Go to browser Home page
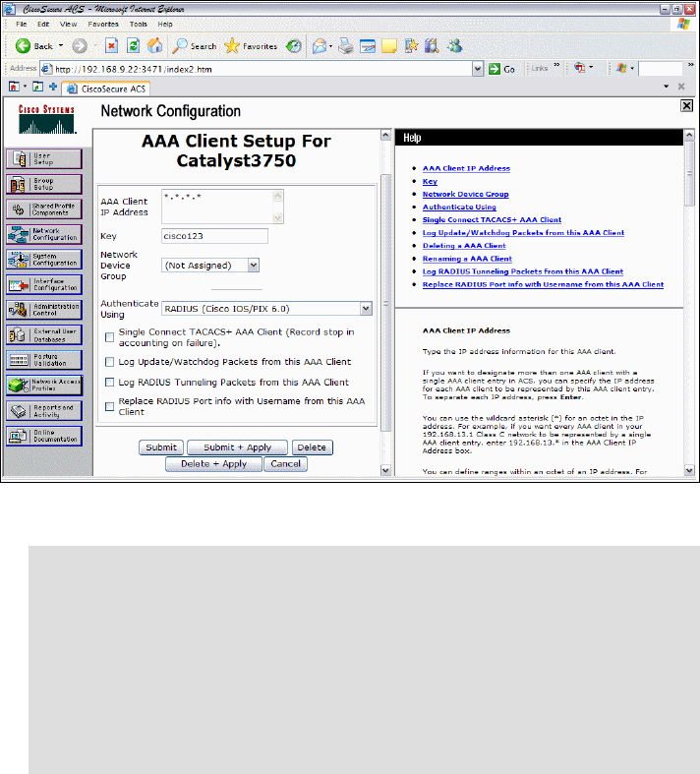 click(x=155, y=46)
